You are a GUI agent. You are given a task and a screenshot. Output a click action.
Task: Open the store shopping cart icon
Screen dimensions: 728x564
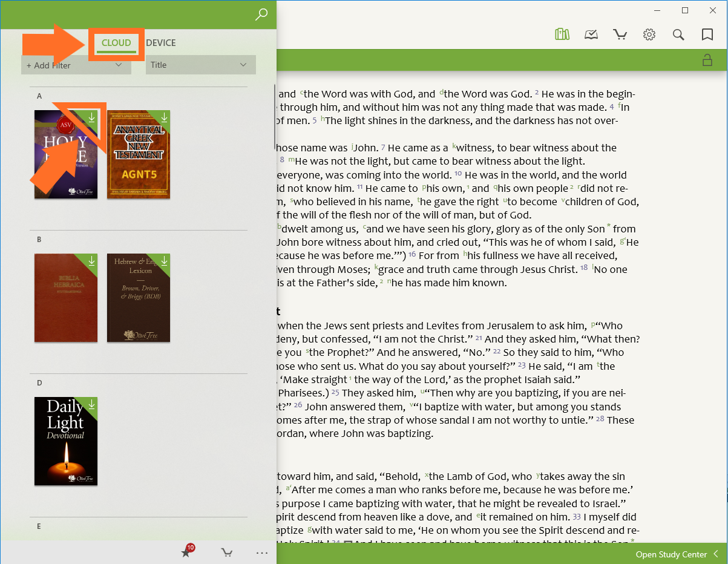tap(620, 34)
